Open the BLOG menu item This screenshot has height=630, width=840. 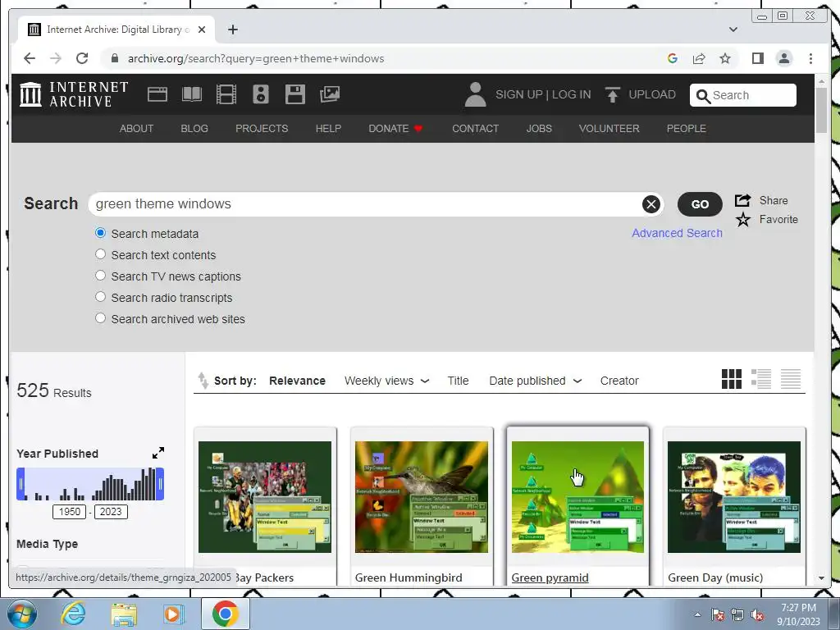[x=194, y=129]
